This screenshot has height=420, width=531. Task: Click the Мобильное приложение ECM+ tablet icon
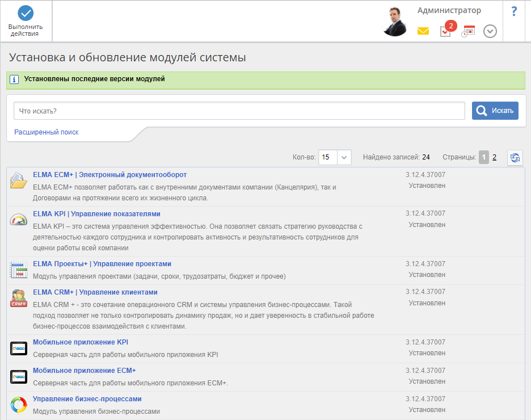coord(18,377)
